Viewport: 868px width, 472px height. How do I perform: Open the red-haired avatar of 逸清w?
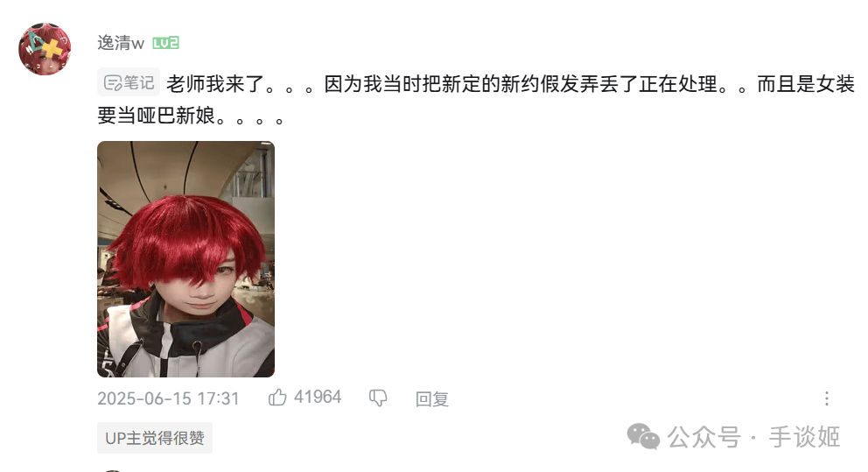click(45, 49)
